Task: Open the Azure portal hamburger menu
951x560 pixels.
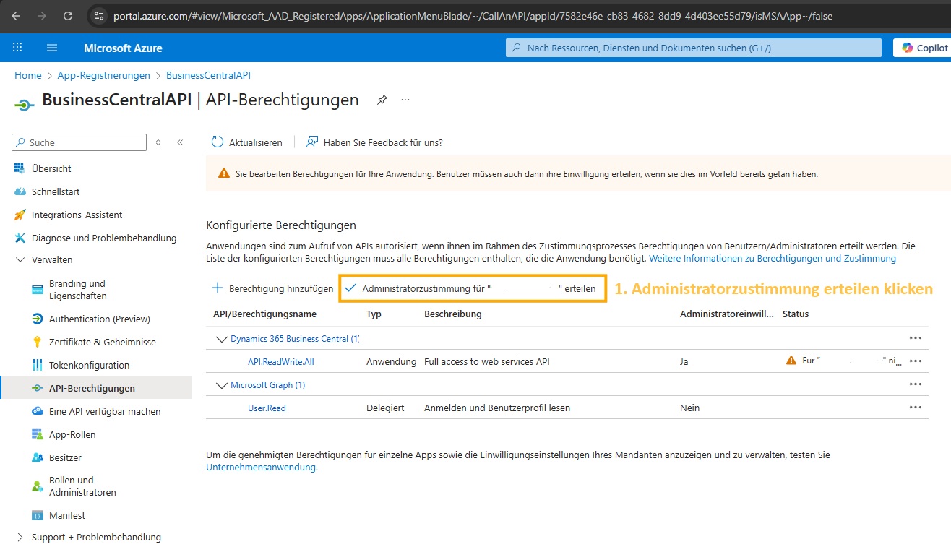Action: click(x=52, y=48)
